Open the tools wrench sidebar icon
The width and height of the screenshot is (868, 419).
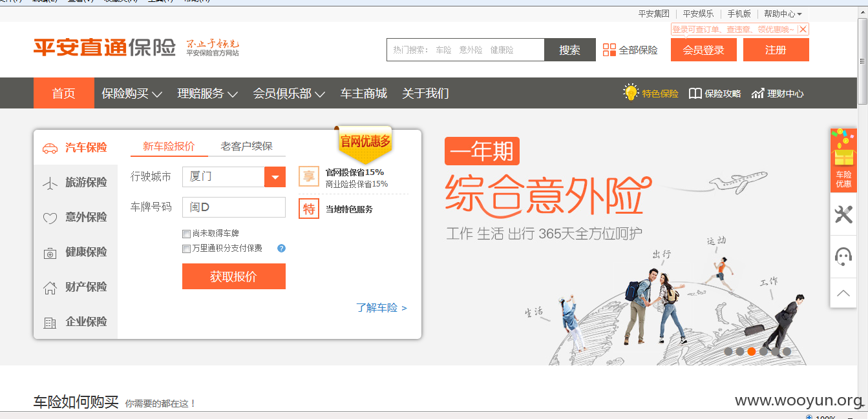[843, 214]
